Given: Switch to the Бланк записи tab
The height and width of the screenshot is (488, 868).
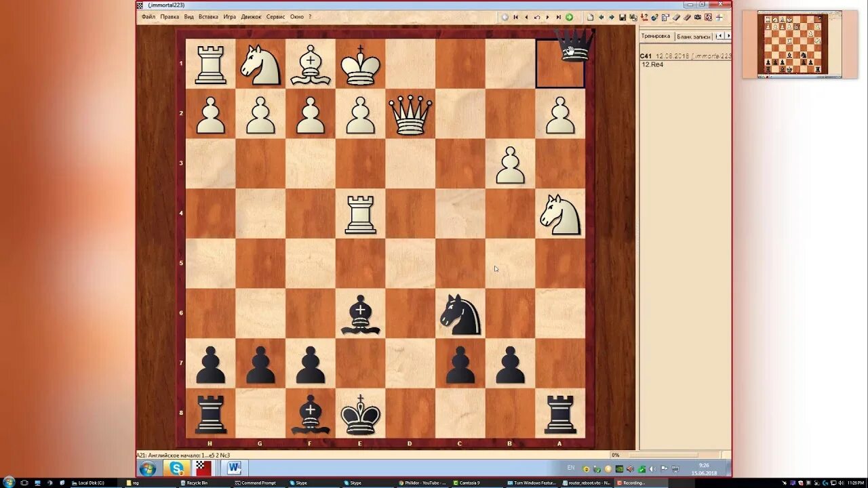Looking at the screenshot, I should [693, 36].
